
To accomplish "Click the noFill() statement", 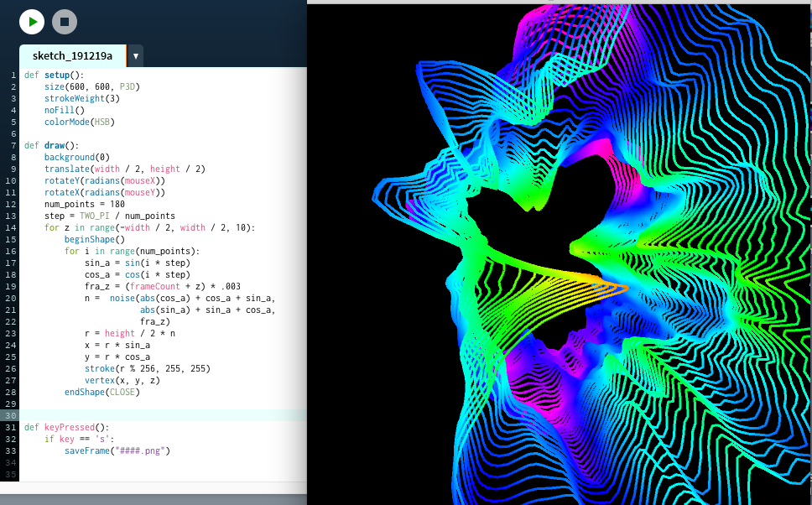I will [x=65, y=110].
